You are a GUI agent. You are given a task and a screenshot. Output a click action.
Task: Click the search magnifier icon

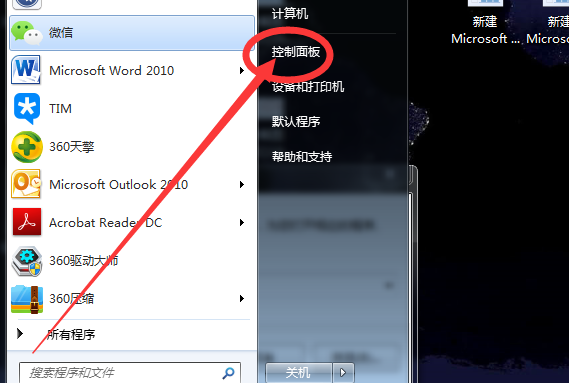pyautogui.click(x=228, y=372)
